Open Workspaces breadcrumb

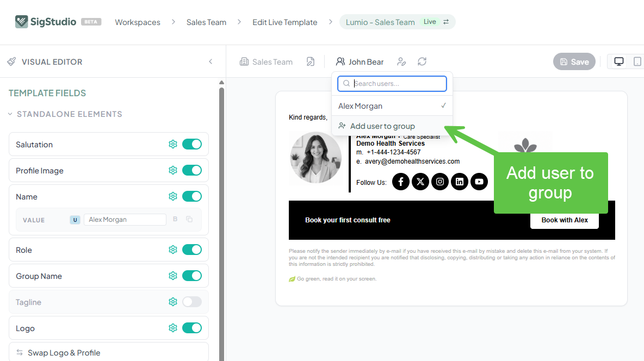click(138, 22)
